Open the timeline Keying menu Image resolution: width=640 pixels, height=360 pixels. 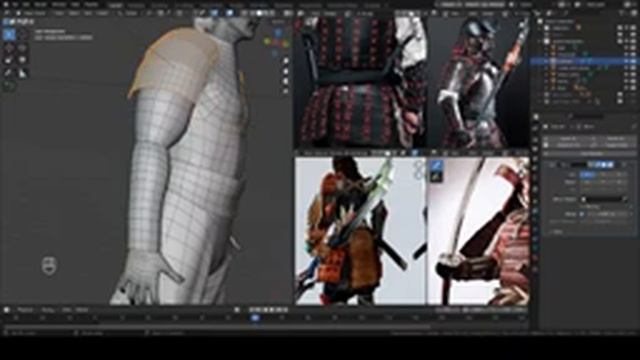tap(48, 310)
